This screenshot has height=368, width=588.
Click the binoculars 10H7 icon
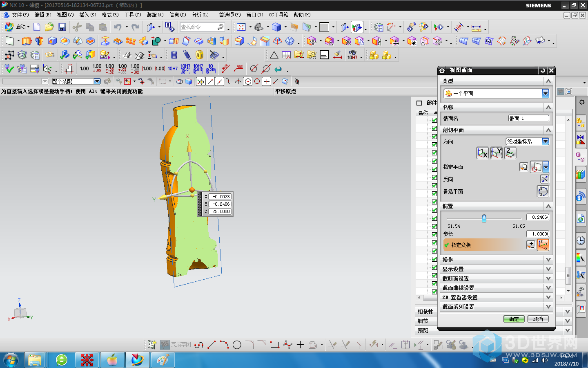(x=352, y=55)
